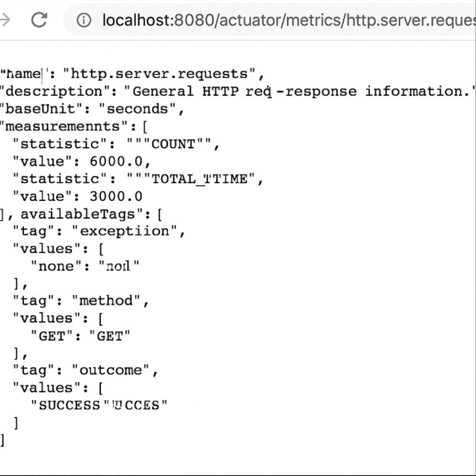Click the "none" exception value entry

click(56, 266)
